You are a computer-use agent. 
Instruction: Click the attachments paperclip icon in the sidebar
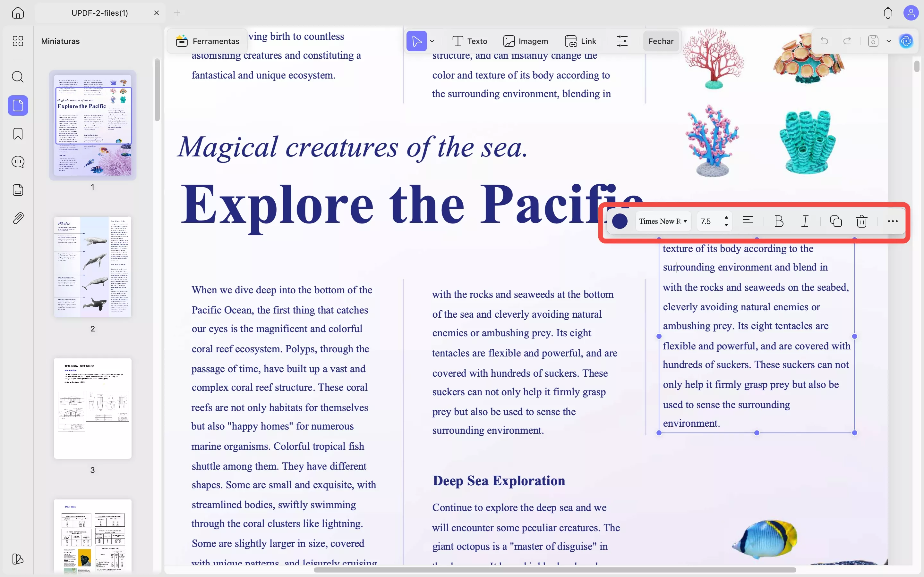point(18,218)
